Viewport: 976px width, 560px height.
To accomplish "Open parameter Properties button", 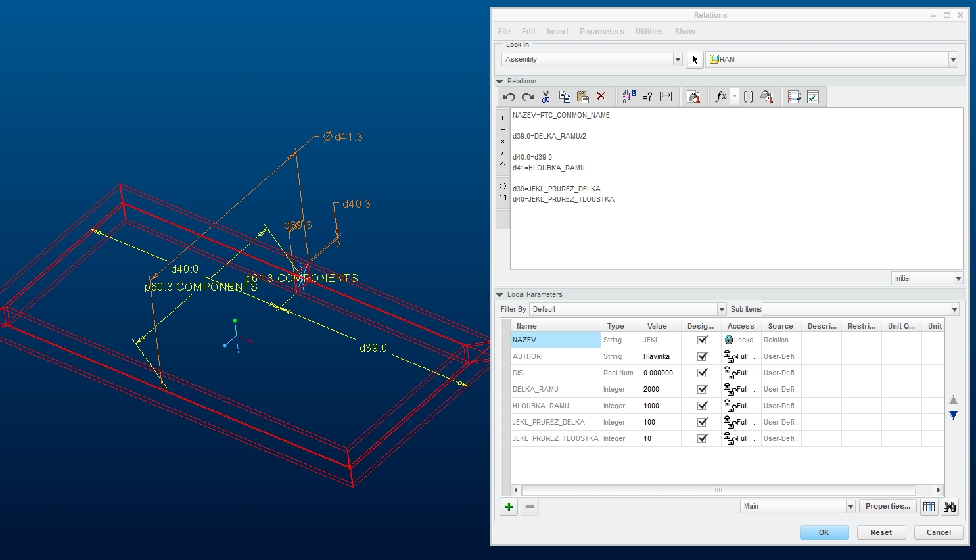I will (x=888, y=507).
